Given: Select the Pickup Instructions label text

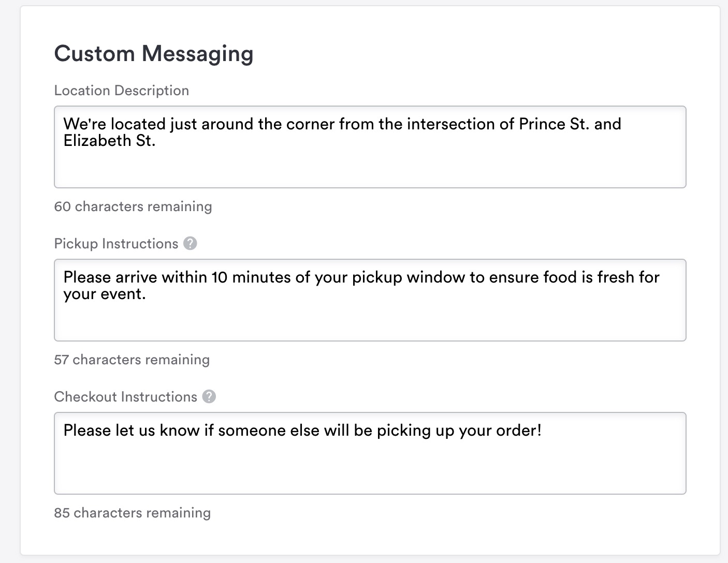Looking at the screenshot, I should click(117, 244).
